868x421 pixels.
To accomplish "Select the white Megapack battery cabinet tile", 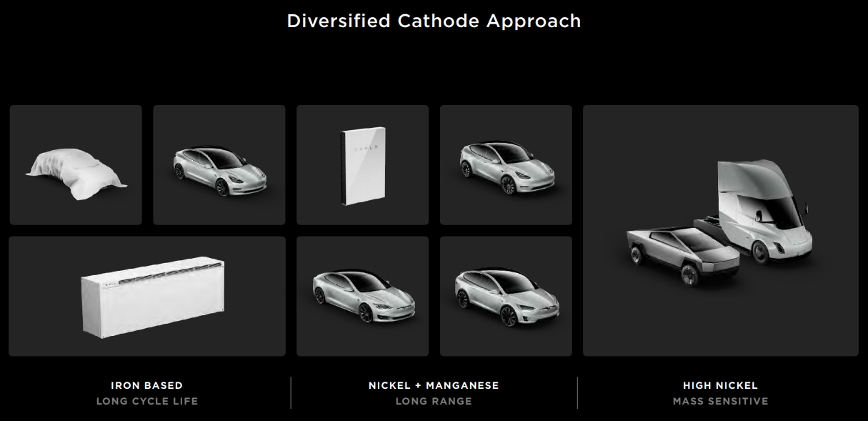I will (147, 297).
